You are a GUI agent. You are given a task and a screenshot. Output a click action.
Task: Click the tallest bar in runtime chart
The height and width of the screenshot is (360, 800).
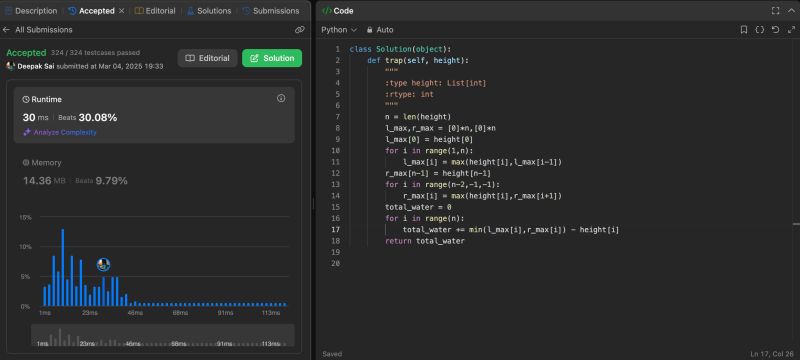point(63,268)
